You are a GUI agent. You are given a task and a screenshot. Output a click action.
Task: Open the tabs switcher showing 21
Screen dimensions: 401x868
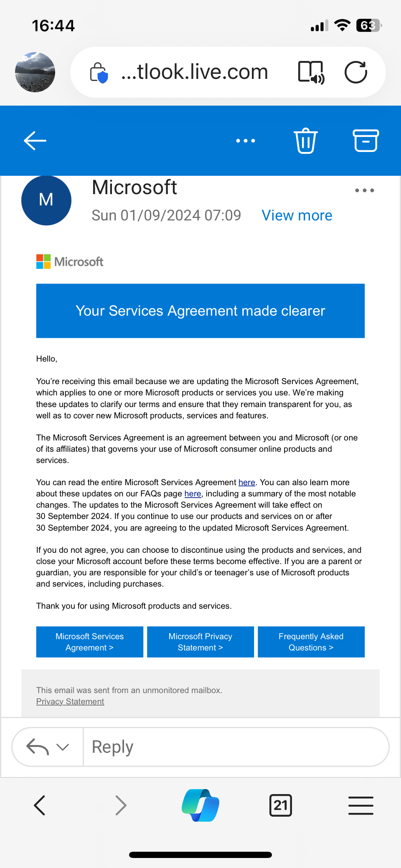(281, 805)
